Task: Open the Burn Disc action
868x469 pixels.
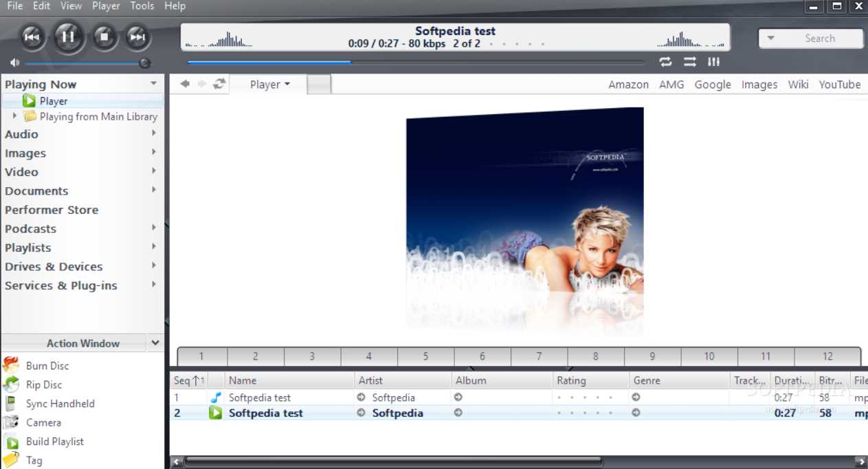Action: click(47, 366)
